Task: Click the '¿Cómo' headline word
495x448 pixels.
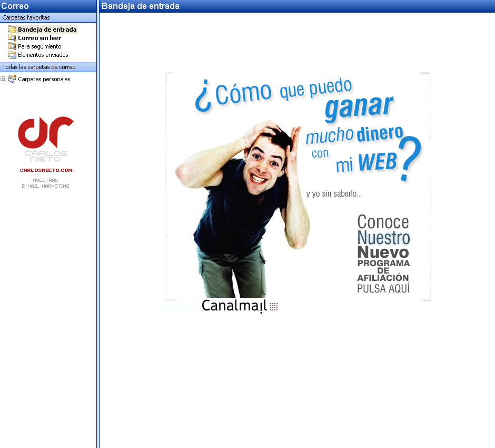Action: coord(233,96)
